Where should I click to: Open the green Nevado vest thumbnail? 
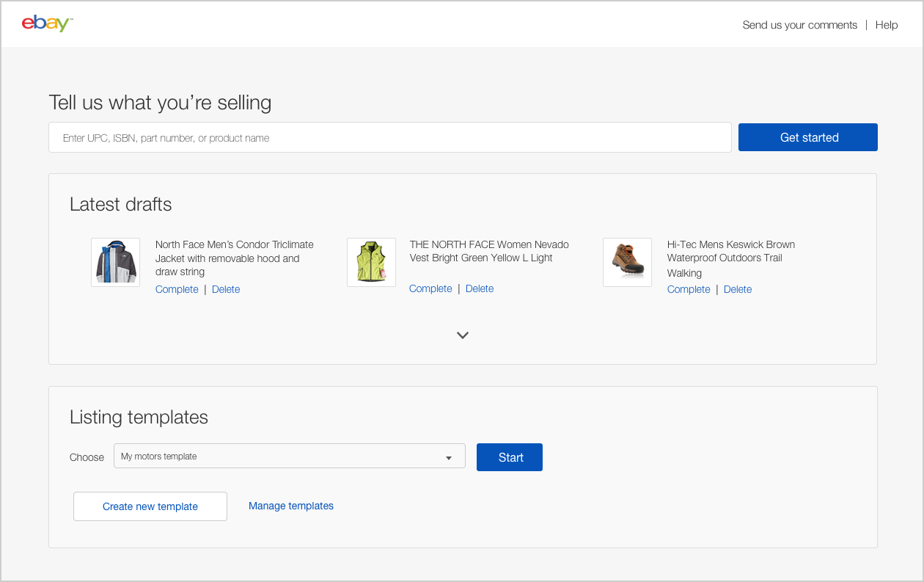[x=371, y=262]
